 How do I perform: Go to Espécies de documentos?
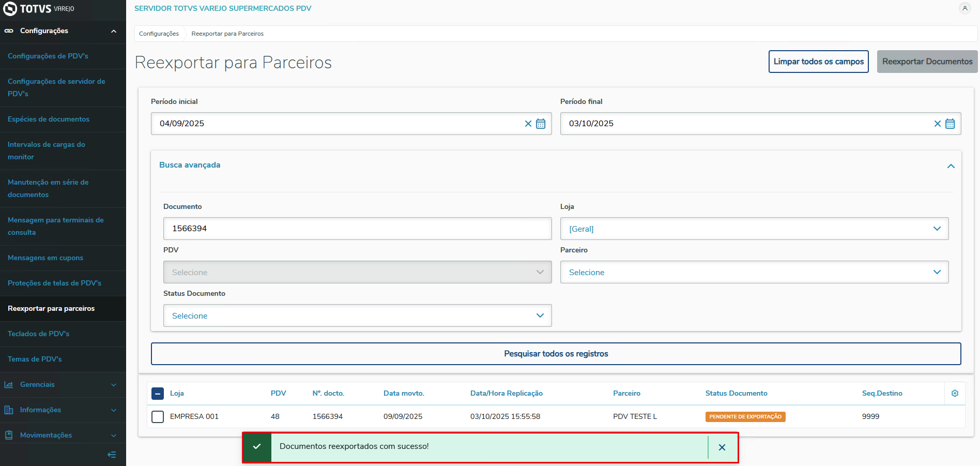point(63,119)
